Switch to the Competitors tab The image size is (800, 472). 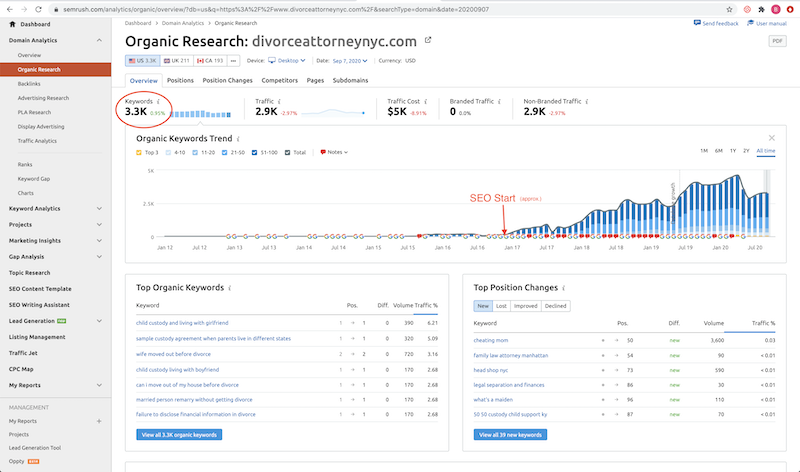point(280,81)
